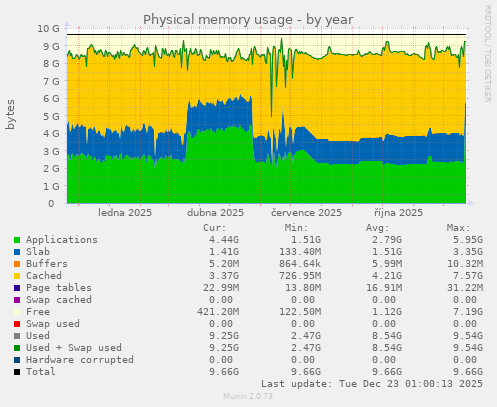Image resolution: width=497 pixels, height=407 pixels.
Task: Click the Total legend label
Action: (x=41, y=372)
